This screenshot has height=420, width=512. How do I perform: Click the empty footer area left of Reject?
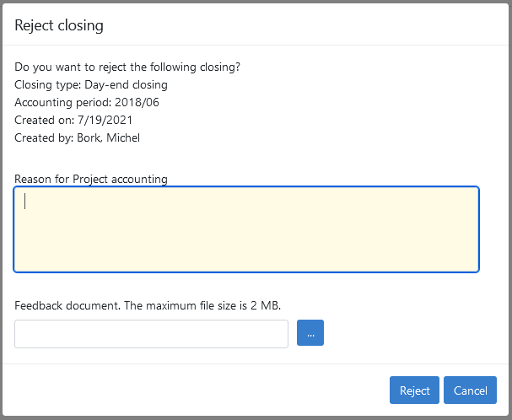[x=194, y=390]
